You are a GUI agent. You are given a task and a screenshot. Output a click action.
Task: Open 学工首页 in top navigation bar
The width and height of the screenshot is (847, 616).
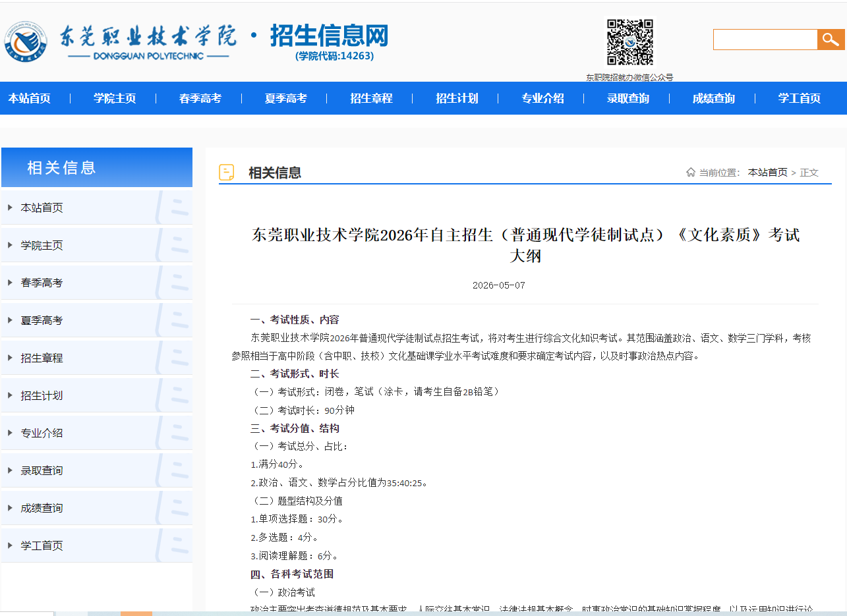point(799,98)
